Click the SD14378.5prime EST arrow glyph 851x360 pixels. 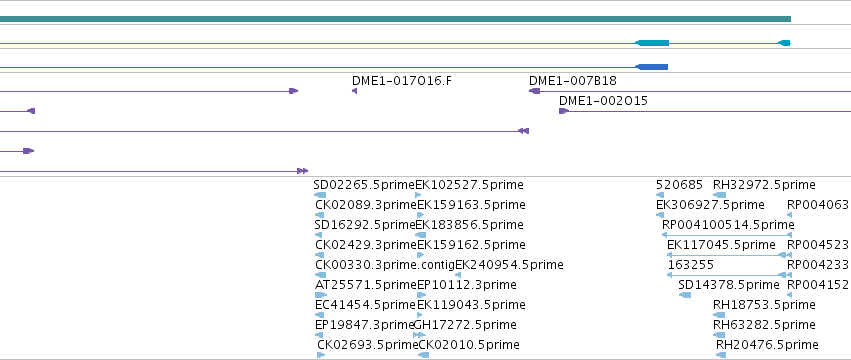pos(685,295)
